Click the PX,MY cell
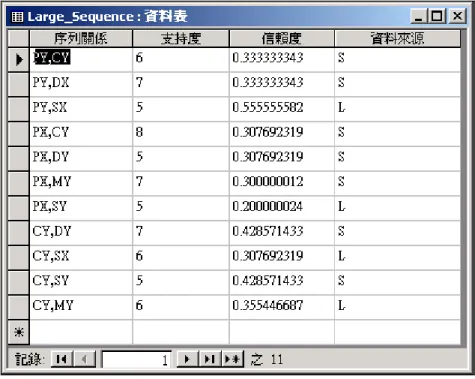This screenshot has width=475, height=379. [81, 183]
